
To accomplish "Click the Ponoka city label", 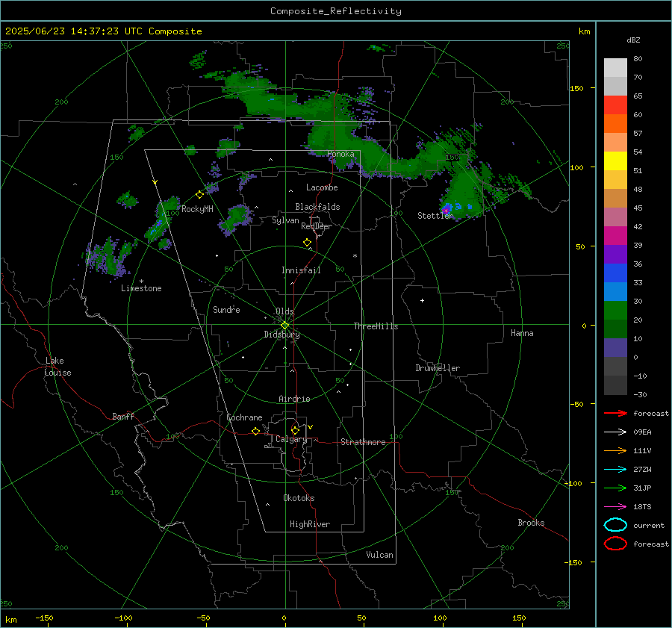I will coord(340,154).
